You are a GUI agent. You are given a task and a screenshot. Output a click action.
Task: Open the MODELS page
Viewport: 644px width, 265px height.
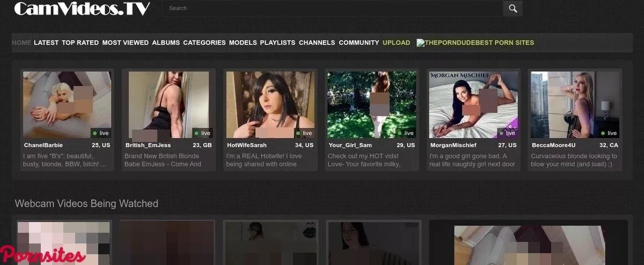pyautogui.click(x=243, y=42)
